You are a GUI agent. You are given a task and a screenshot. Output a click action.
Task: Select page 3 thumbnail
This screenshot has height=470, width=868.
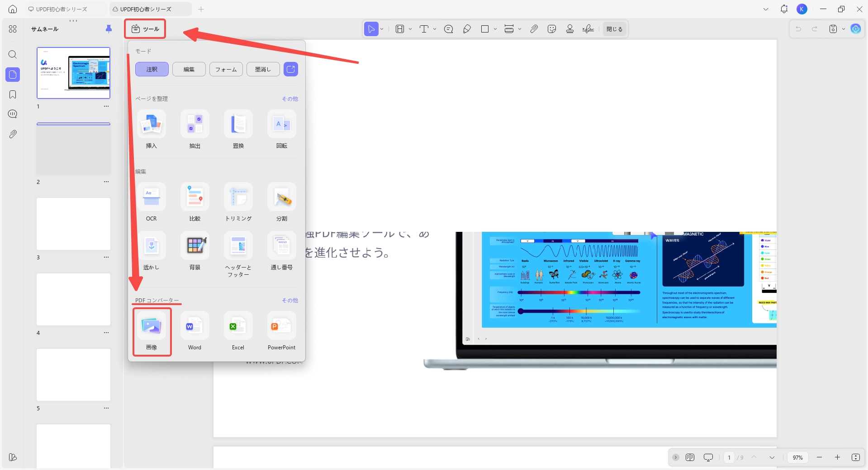point(73,224)
